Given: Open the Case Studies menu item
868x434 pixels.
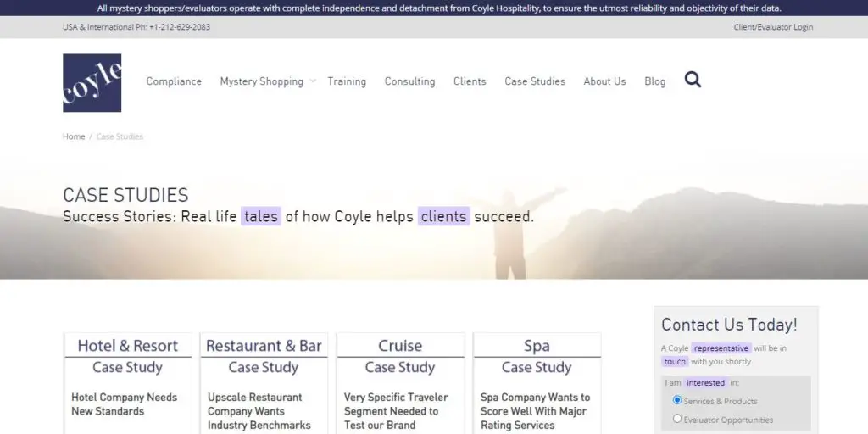Looking at the screenshot, I should pyautogui.click(x=535, y=81).
